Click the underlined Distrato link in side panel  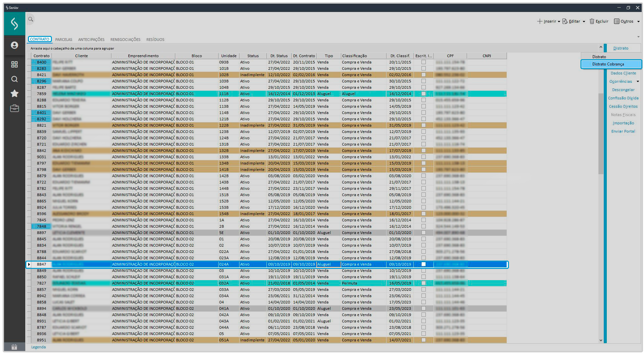pos(621,48)
